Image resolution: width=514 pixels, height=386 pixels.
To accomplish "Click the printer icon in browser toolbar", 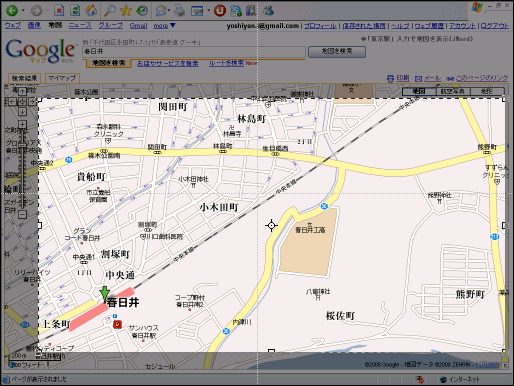I will pos(180,11).
